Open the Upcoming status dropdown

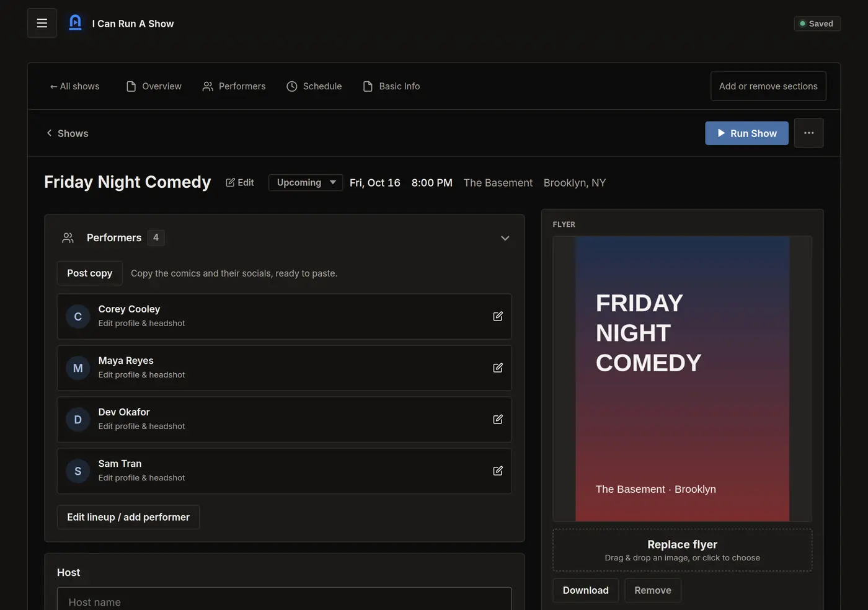tap(306, 182)
